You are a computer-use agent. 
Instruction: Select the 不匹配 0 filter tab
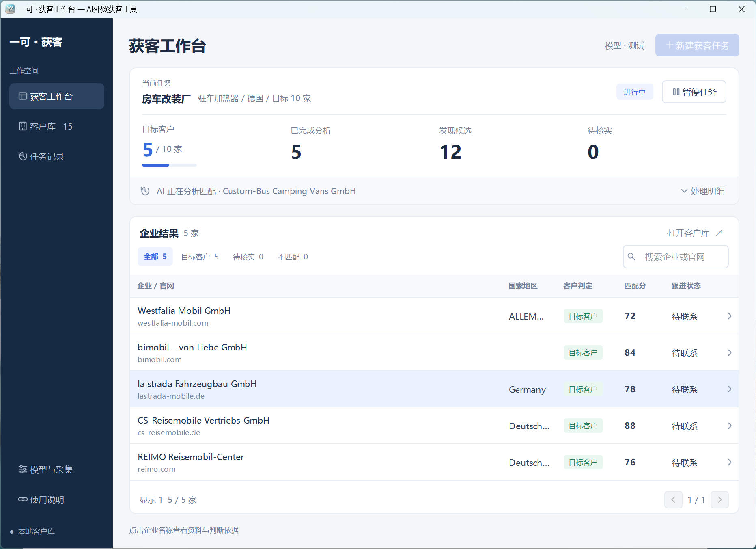pos(293,257)
